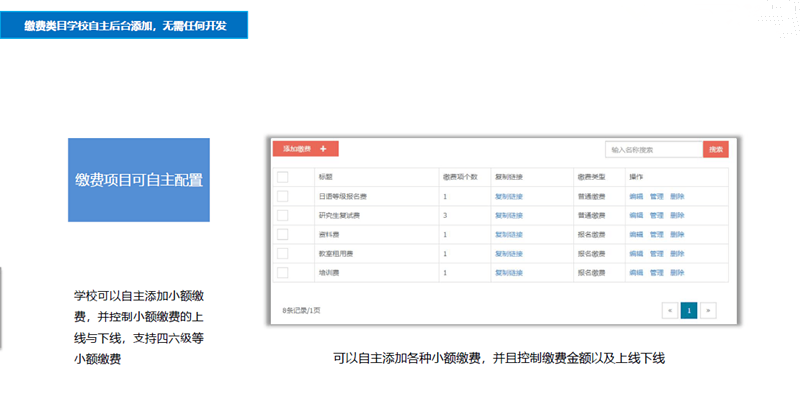Check the 研究生复试费 row checkbox
Screen dimensions: 800x398
point(283,215)
